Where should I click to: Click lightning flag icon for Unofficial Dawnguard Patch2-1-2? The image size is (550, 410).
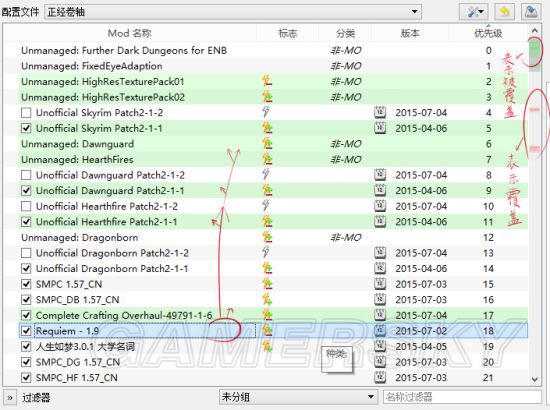click(266, 174)
